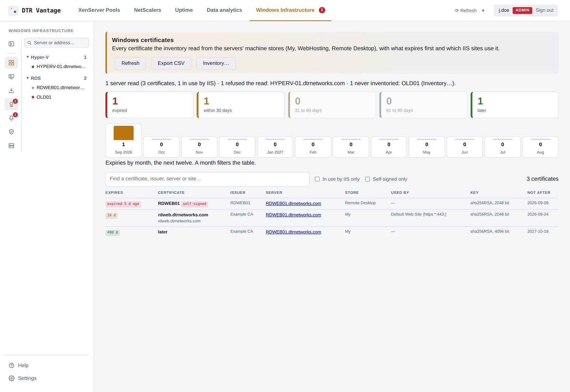Open server link in rdweb.dtrnetworks.com row
Screen dimensions: 570x392
(293, 215)
